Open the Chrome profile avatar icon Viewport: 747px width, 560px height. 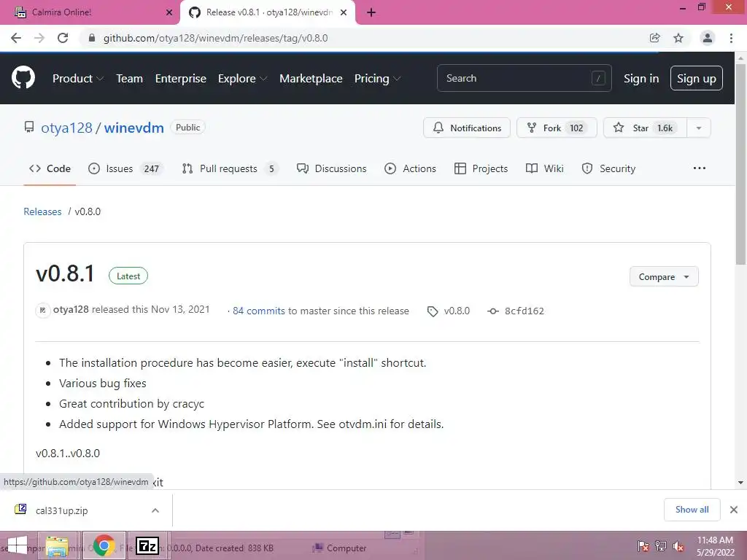point(708,38)
